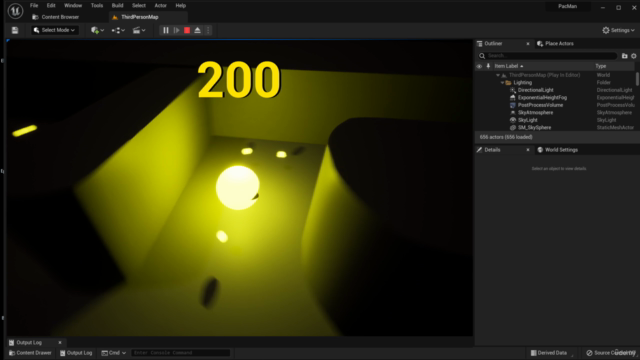This screenshot has width=640, height=360.
Task: Select the Outliner panel tab
Action: tap(493, 44)
